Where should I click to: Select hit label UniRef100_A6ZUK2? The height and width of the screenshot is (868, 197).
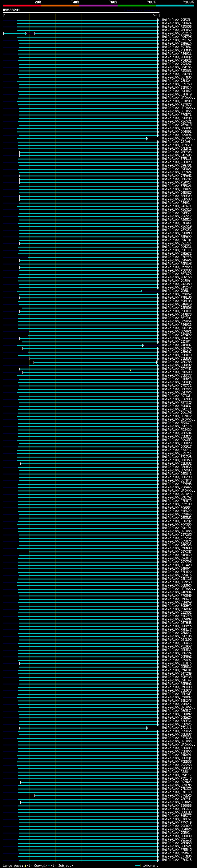click(177, 416)
